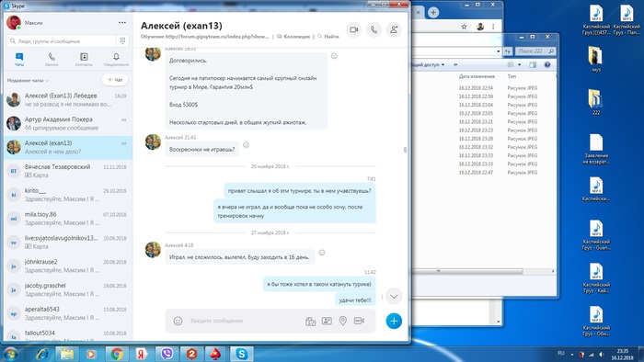
Task: Select the '222' folder on the desktop
Action: (596, 102)
